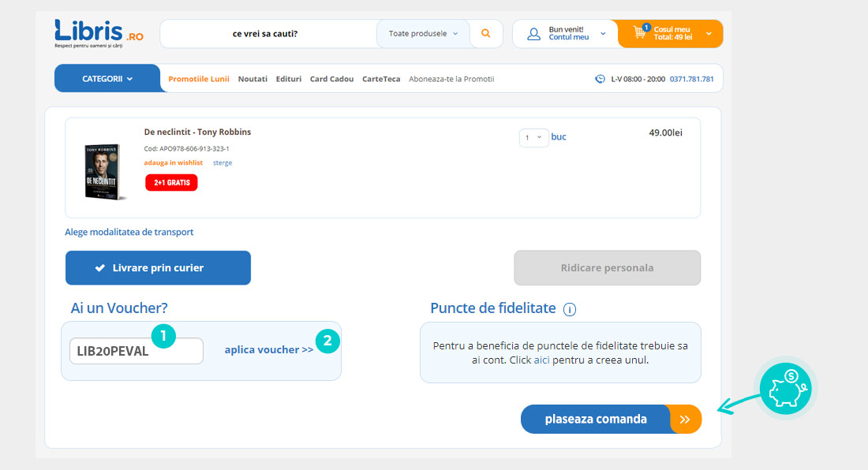Viewport: 868px width, 470px height.
Task: Click the book cover thumbnail
Action: (x=103, y=171)
